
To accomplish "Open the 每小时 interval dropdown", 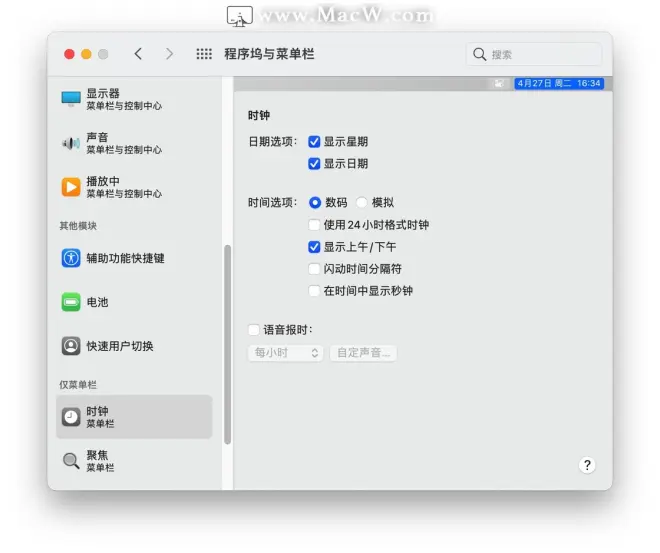I will (x=285, y=353).
